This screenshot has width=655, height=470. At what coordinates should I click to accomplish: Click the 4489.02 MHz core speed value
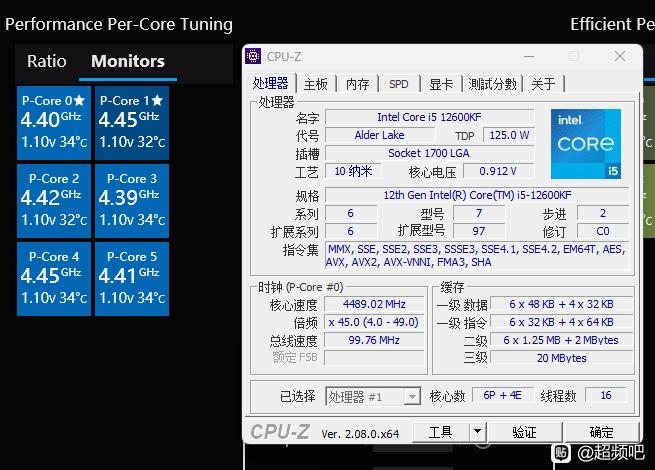click(374, 304)
